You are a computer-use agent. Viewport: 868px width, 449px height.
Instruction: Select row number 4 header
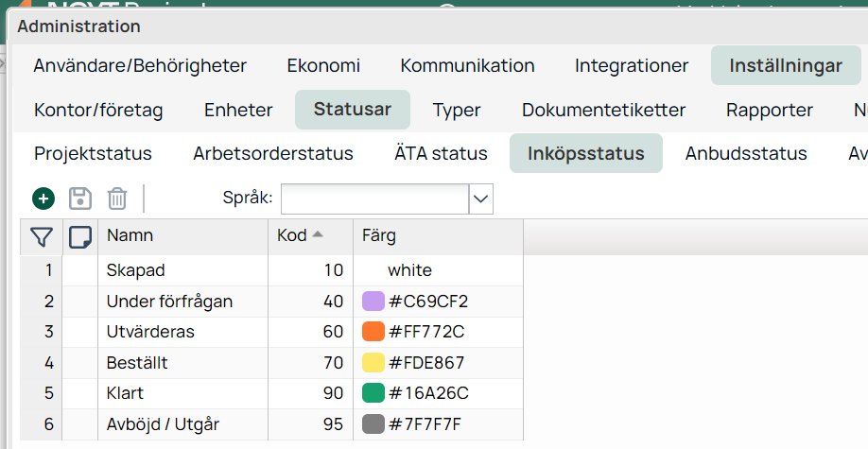(41, 363)
